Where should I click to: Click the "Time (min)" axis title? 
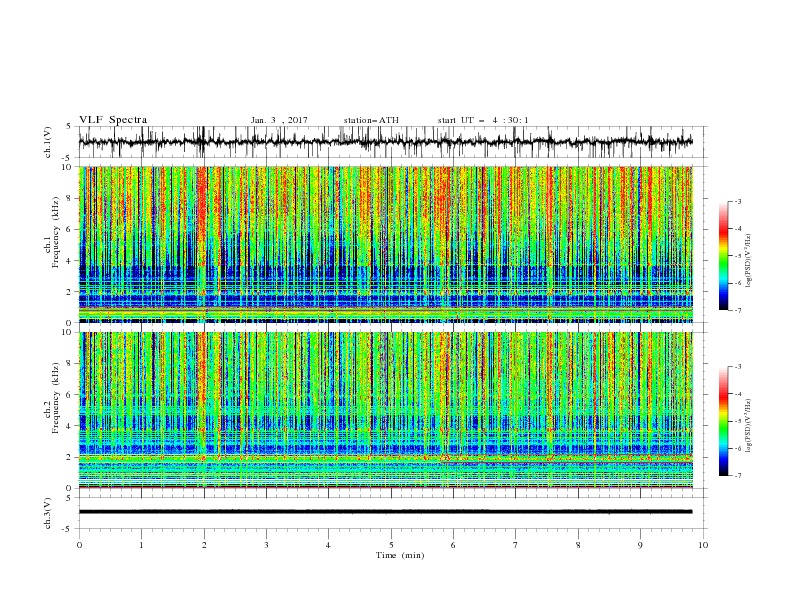pos(400,555)
